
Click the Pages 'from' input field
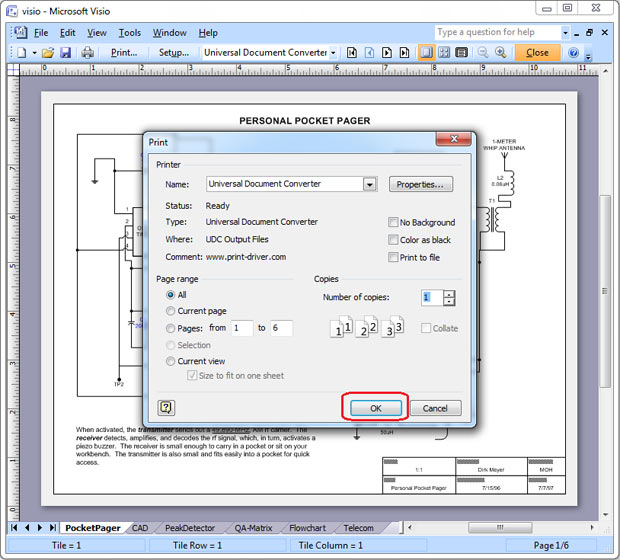(242, 328)
